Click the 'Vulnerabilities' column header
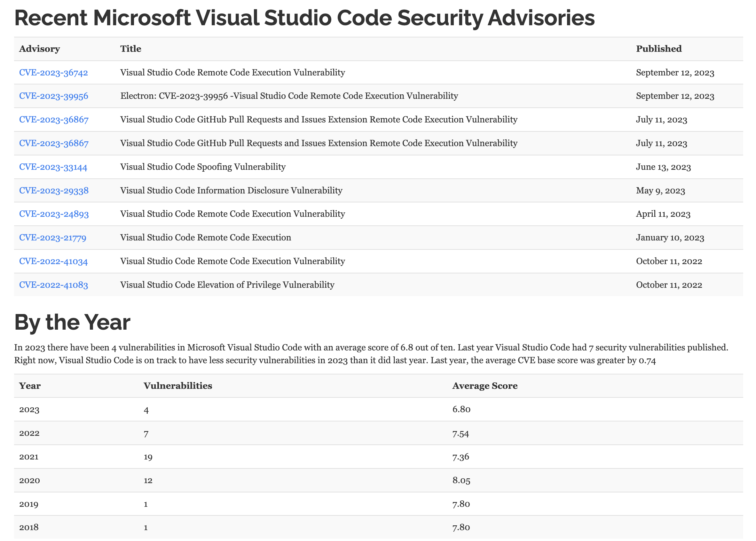 [178, 386]
